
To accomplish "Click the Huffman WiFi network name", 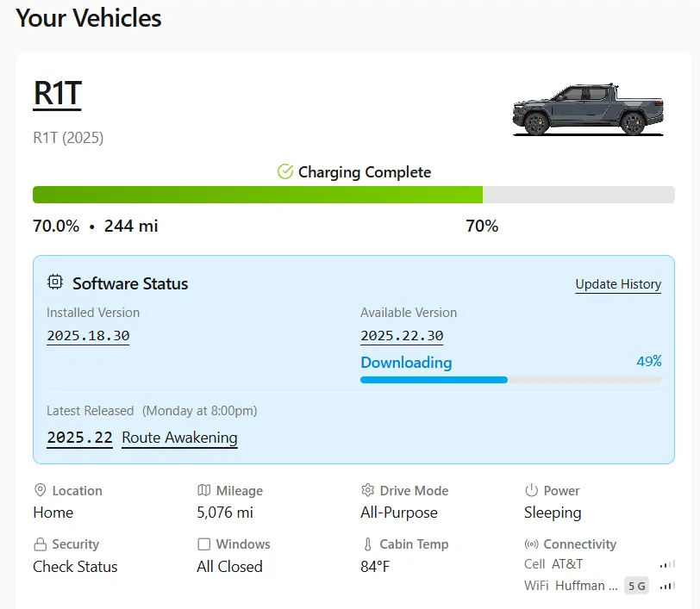I will point(586,586).
